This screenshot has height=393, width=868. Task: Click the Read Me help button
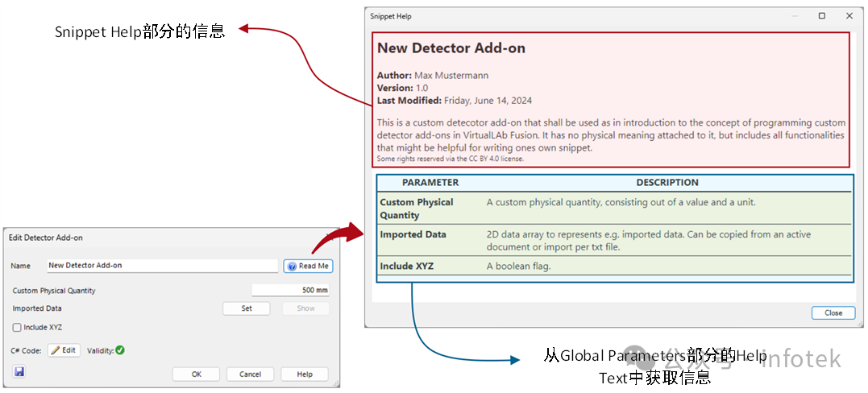[x=309, y=267]
